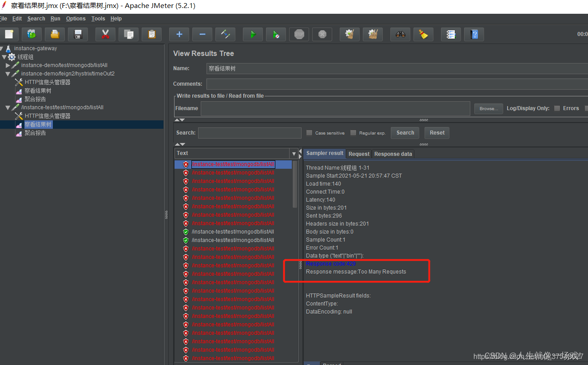Click the Name input field
Viewport: 588px width, 365px height.
pyautogui.click(x=397, y=68)
